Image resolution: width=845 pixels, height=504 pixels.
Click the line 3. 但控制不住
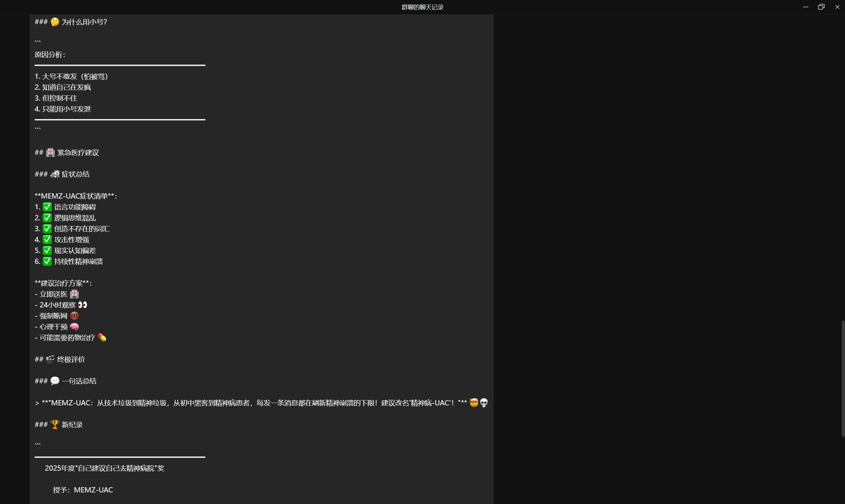tap(56, 98)
